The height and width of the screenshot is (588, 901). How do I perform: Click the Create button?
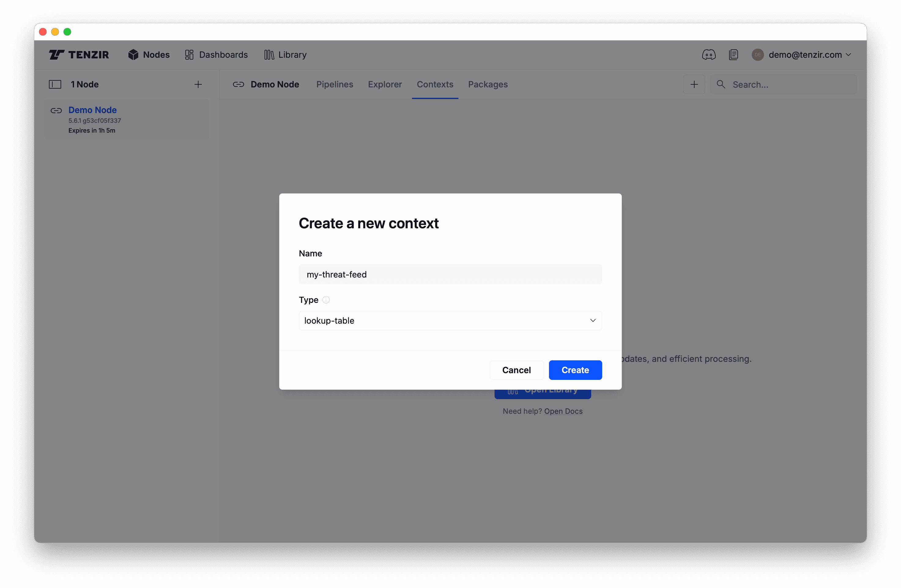pyautogui.click(x=575, y=370)
